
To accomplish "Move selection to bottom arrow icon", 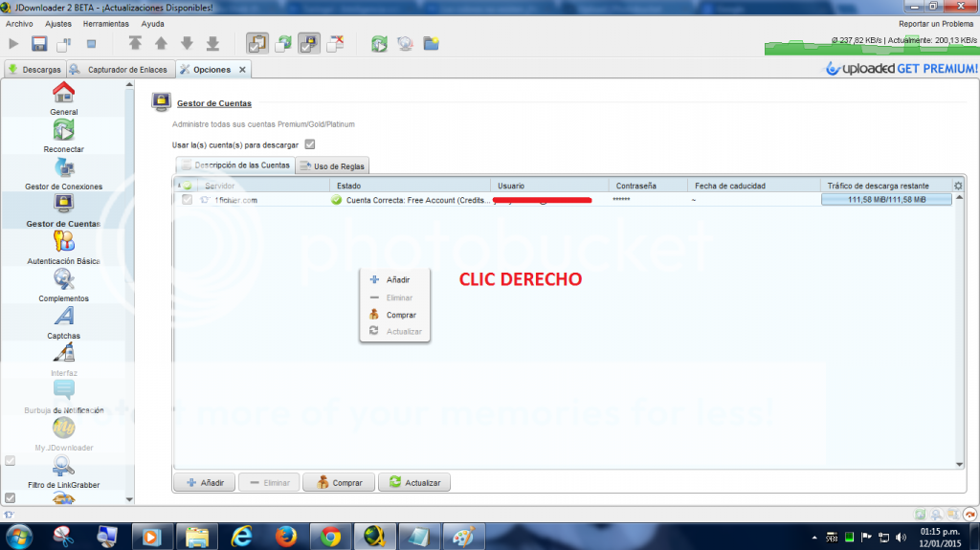I will tap(212, 43).
